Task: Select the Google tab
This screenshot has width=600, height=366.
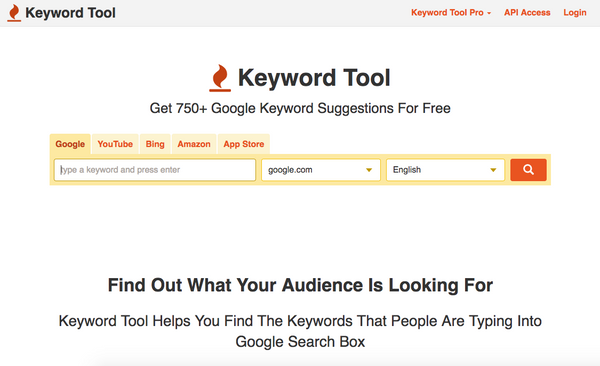Action: (70, 144)
